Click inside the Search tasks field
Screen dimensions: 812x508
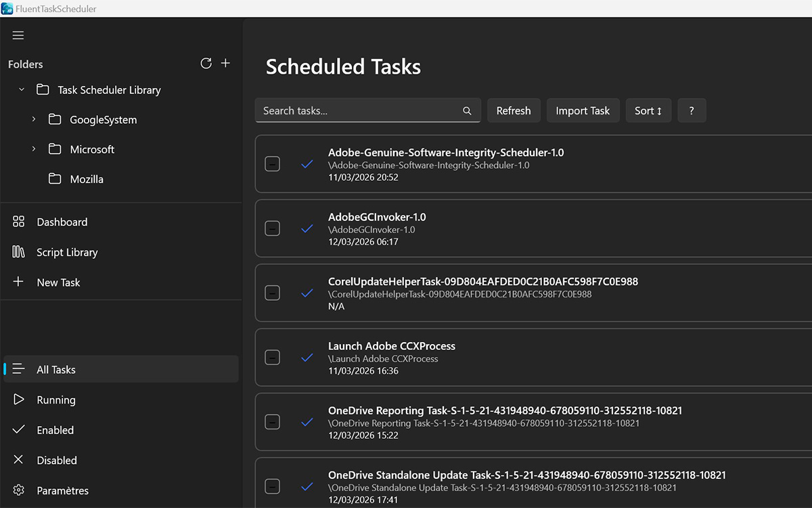click(x=352, y=110)
